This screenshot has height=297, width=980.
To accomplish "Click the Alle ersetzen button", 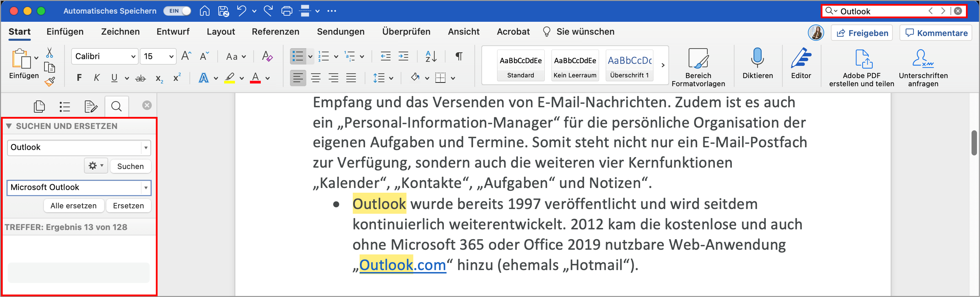I will coord(73,206).
